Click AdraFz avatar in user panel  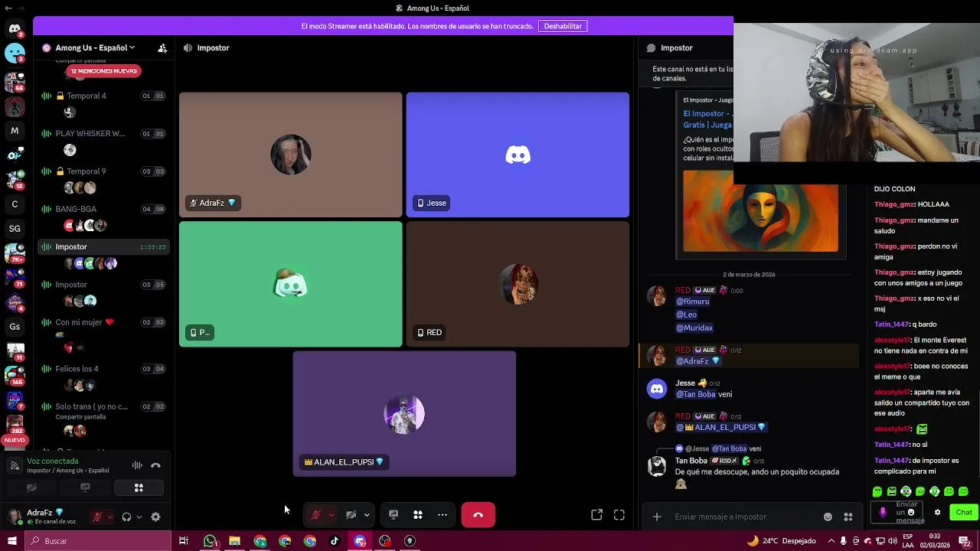click(15, 517)
